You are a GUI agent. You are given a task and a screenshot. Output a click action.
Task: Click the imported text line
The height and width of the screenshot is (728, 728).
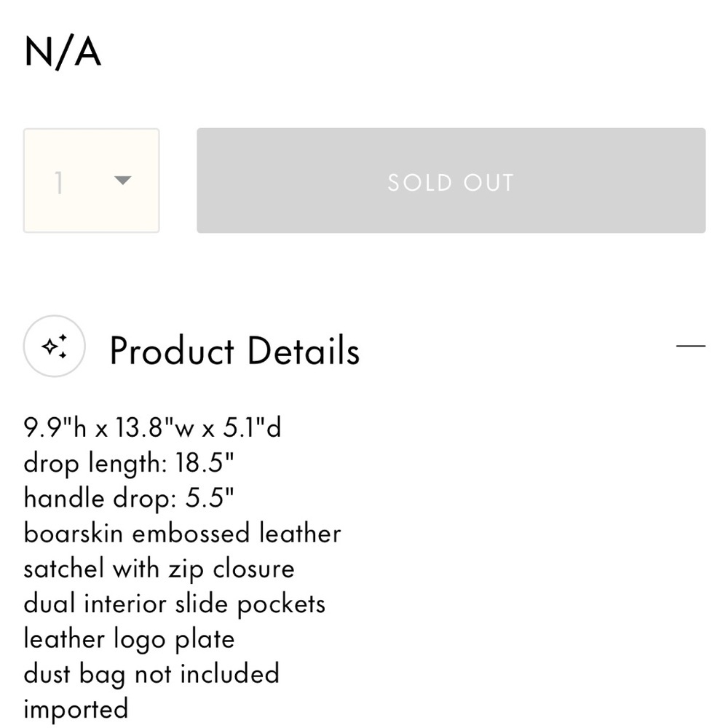[x=76, y=709]
